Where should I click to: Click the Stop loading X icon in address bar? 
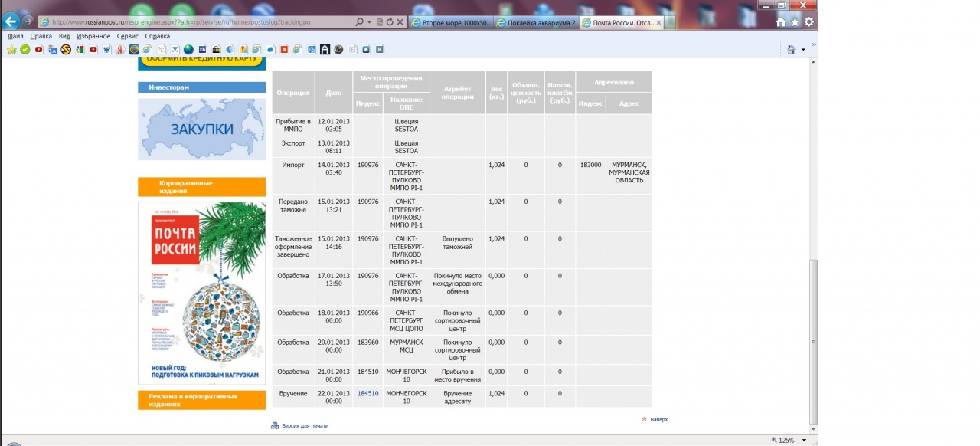pyautogui.click(x=401, y=22)
